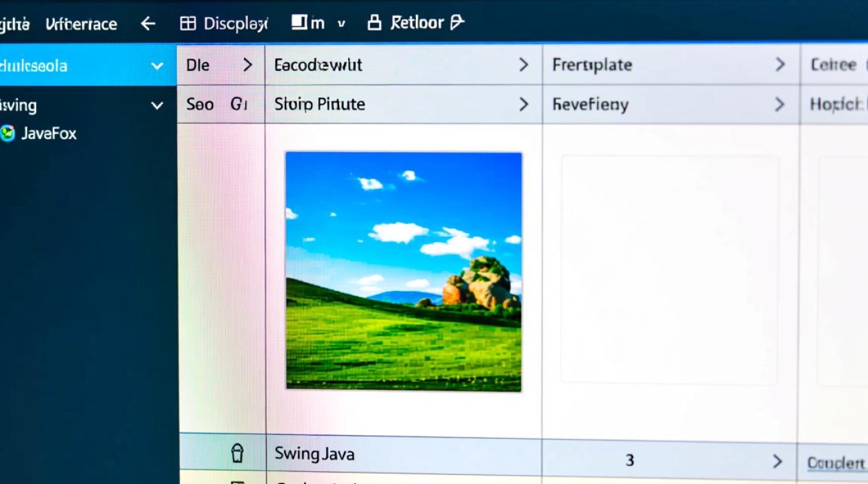868x484 pixels.
Task: Click the arrow next to number 3
Action: click(x=778, y=461)
